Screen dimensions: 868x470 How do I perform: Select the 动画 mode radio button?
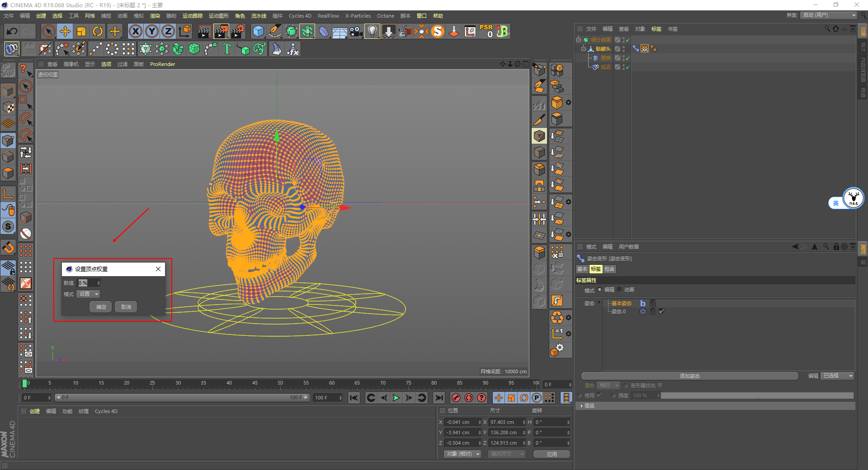pyautogui.click(x=620, y=290)
